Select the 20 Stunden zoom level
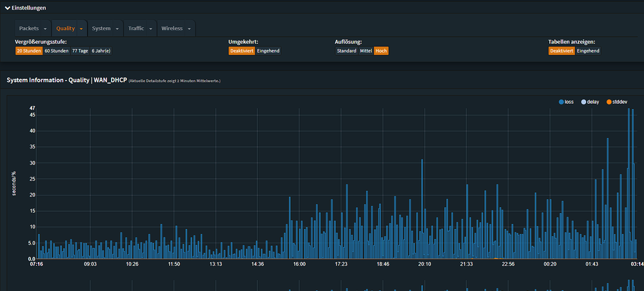644x291 pixels. coord(28,50)
